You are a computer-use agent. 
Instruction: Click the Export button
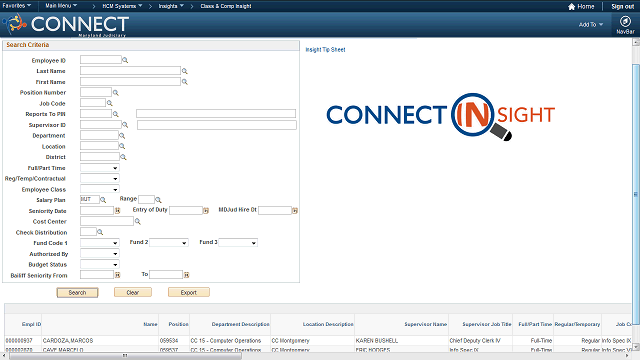coord(189,293)
